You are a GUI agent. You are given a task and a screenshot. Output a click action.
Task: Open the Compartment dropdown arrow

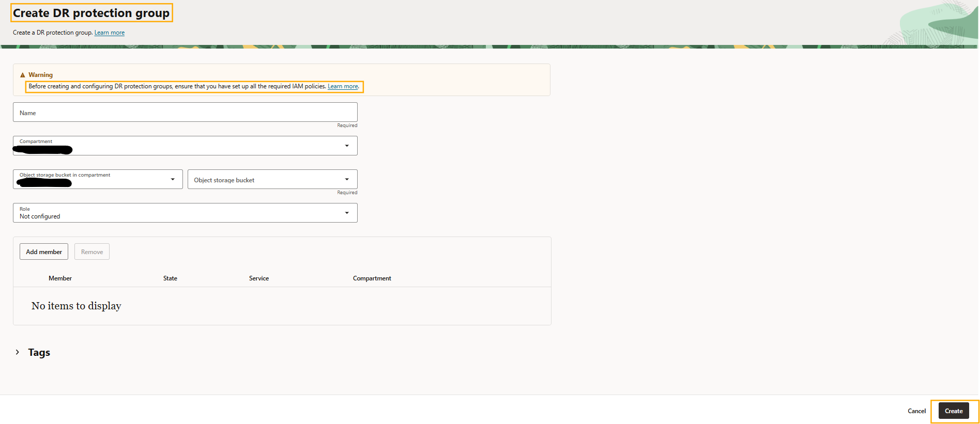point(347,146)
